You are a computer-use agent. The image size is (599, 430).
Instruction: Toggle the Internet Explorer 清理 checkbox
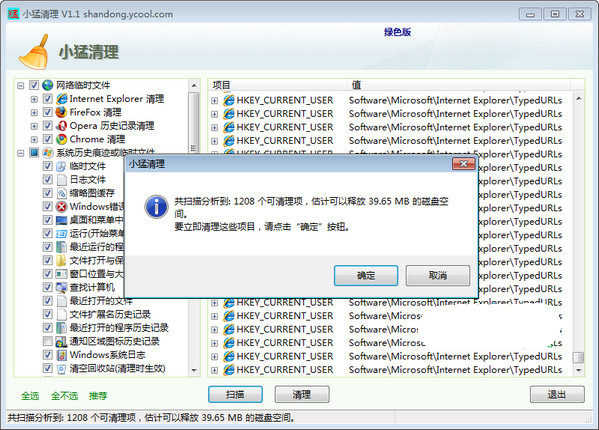[47, 99]
